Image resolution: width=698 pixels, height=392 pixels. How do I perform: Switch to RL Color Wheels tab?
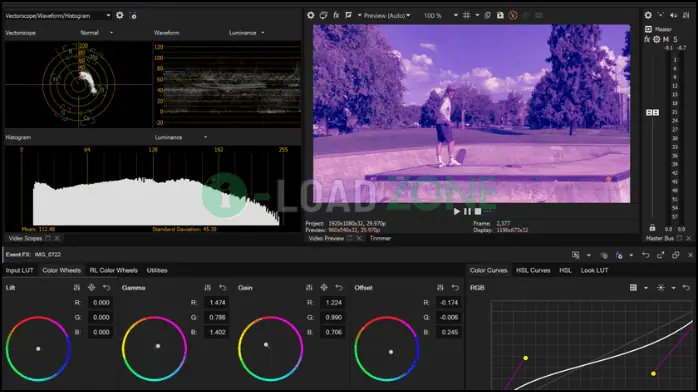[114, 270]
